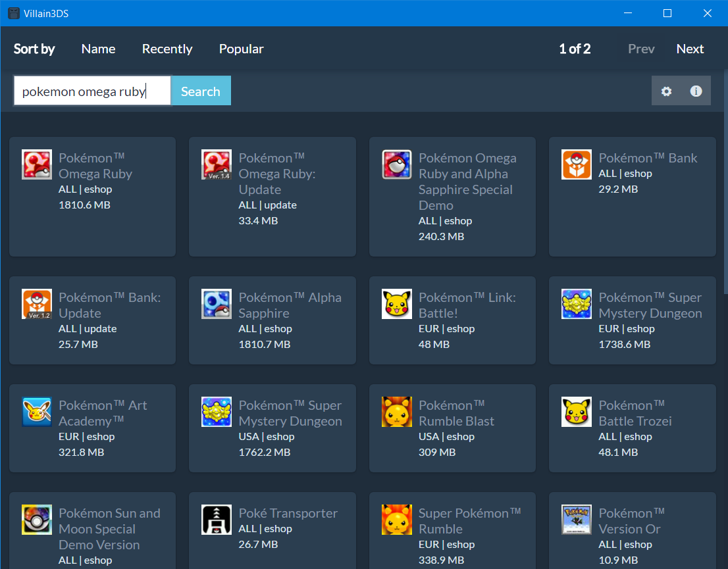The width and height of the screenshot is (728, 569).
Task: Click the 25.7 MB size text
Action: pos(78,345)
